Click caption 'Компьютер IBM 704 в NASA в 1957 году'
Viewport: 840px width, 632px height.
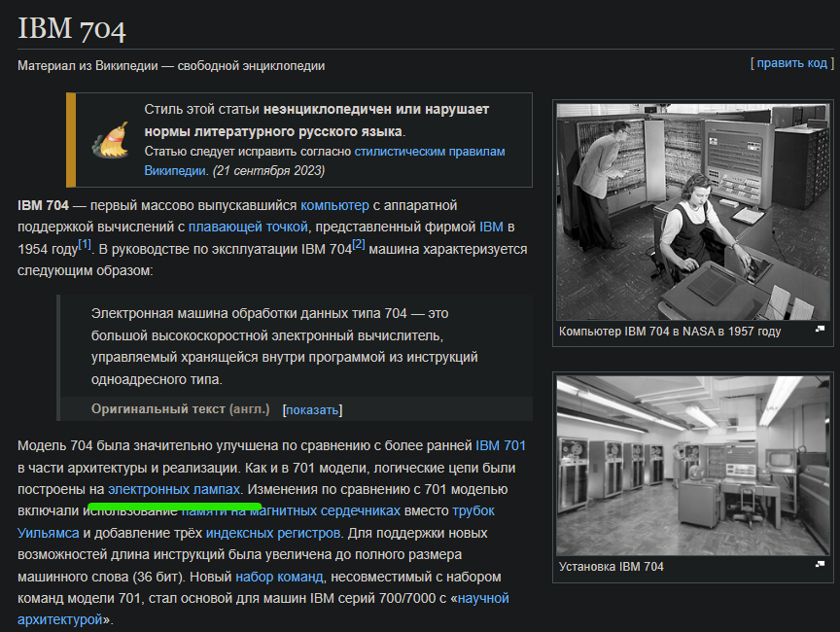(x=670, y=331)
